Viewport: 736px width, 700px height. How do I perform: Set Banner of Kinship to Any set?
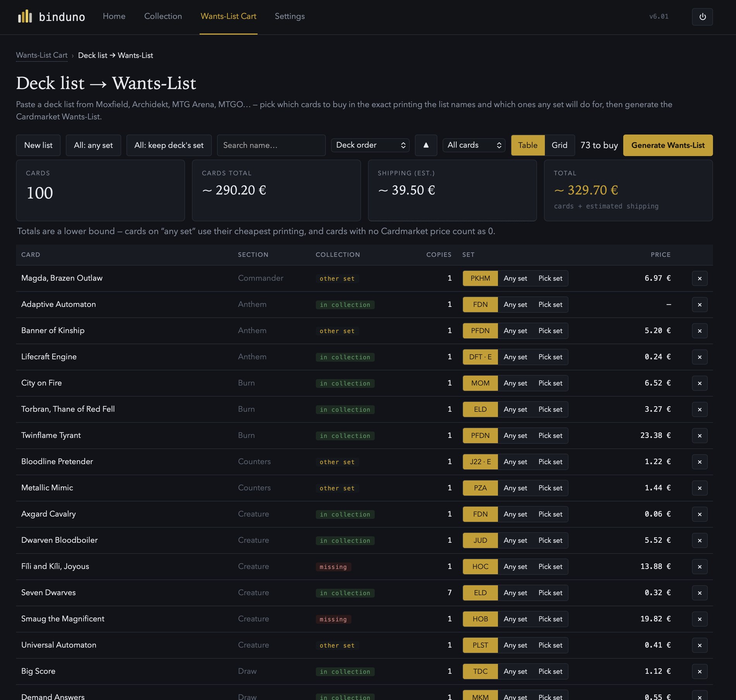coord(515,331)
